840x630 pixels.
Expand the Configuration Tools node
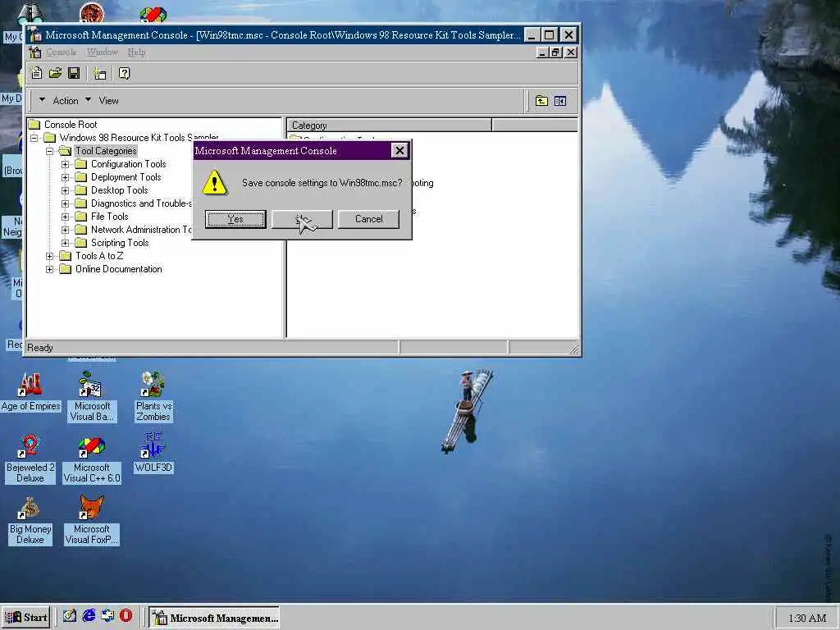(x=65, y=164)
